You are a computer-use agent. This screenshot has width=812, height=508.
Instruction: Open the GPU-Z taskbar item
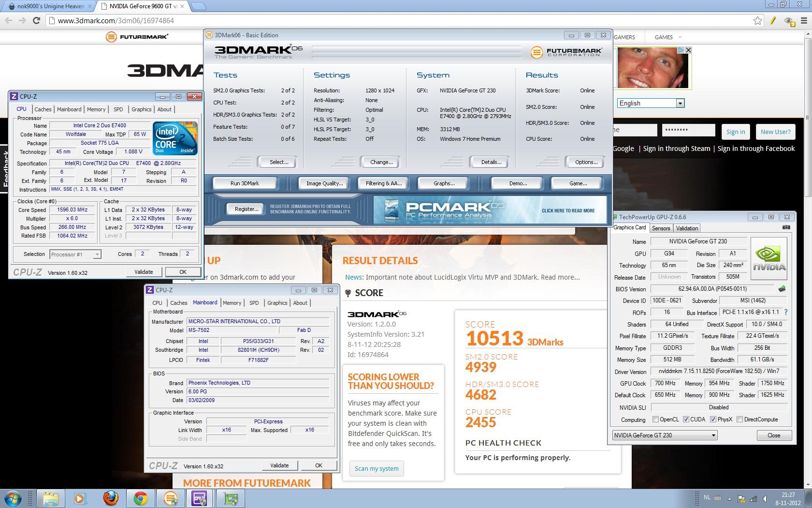[230, 498]
